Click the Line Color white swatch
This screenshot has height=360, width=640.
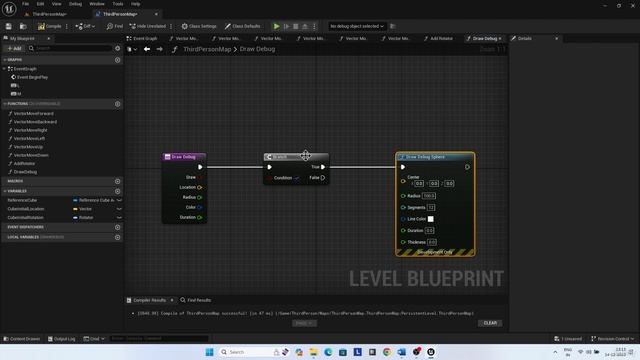click(431, 219)
